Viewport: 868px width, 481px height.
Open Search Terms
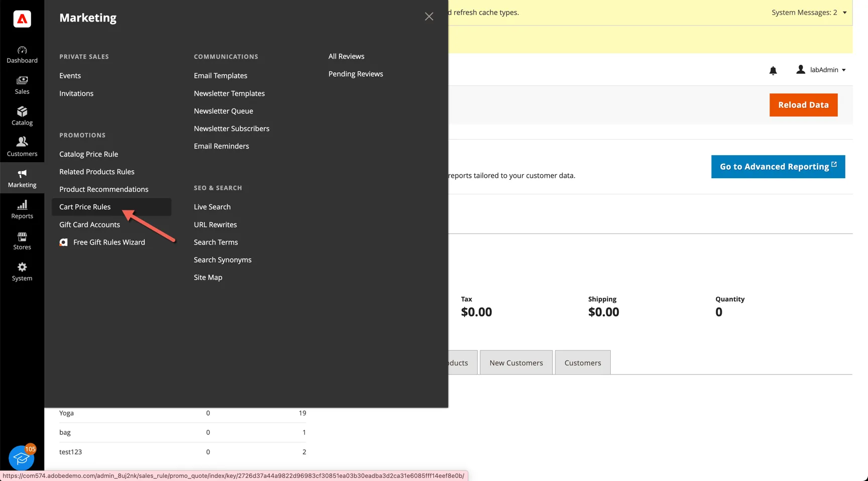216,242
